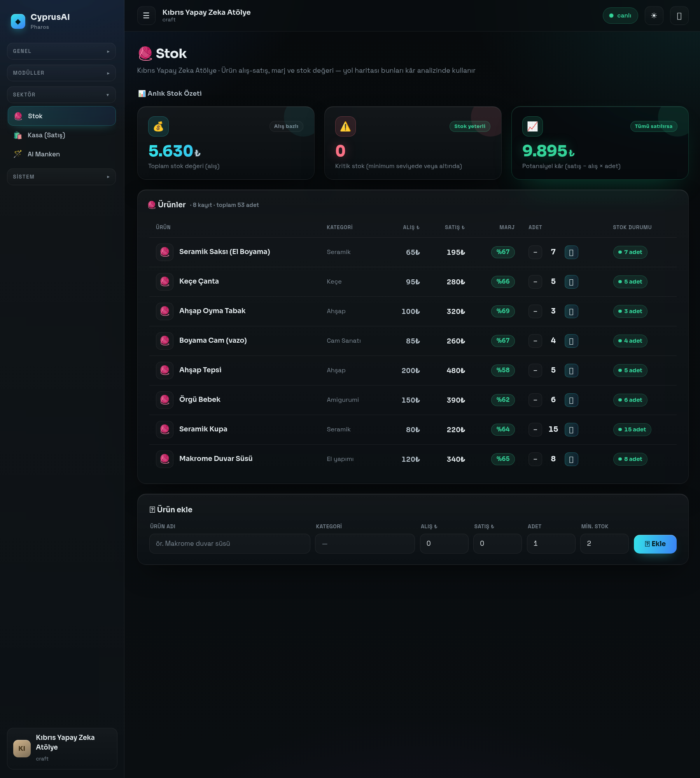Image resolution: width=700 pixels, height=778 pixels.
Task: Click the 3 adet stock status badge
Action: pos(630,311)
